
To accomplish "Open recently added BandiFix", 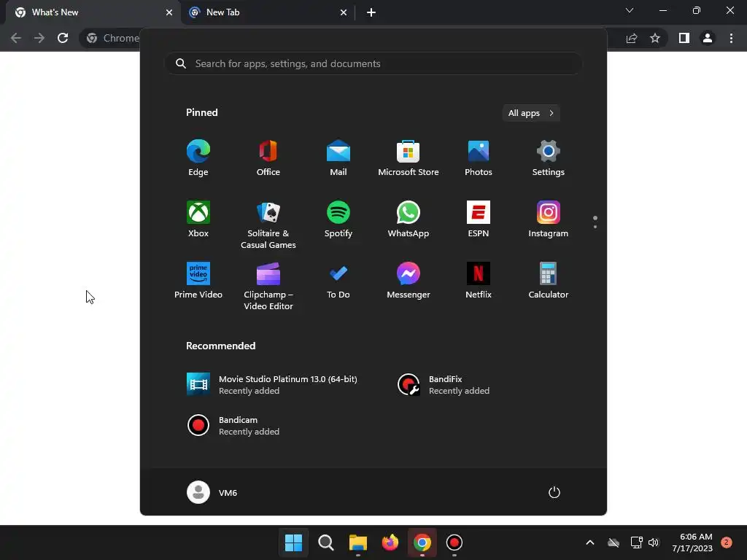I will click(444, 384).
